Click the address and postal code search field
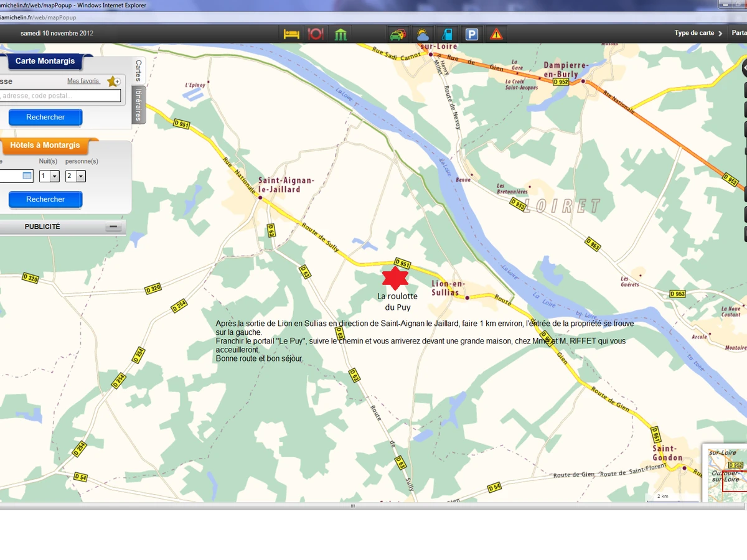Viewport: 747px width, 560px height. (60, 96)
